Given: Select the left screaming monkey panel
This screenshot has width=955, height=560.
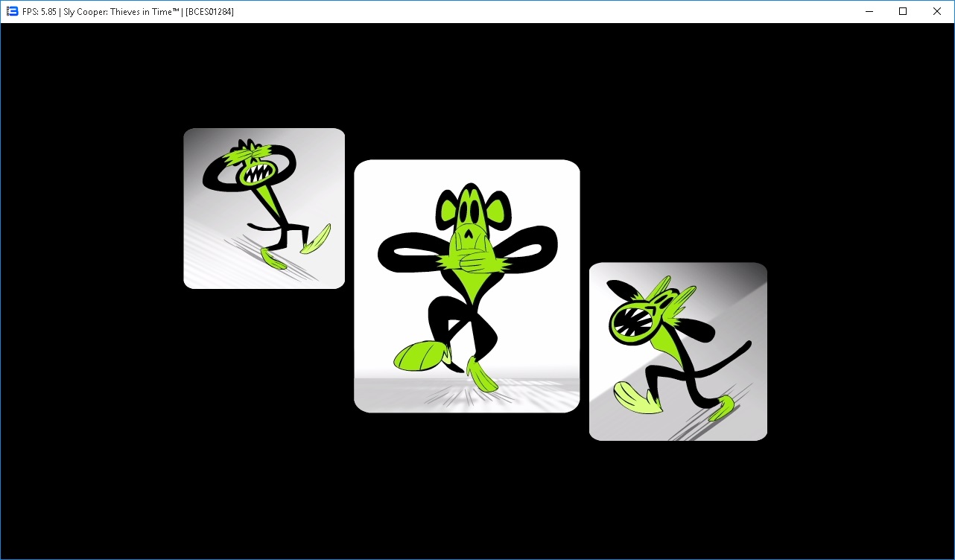Looking at the screenshot, I should [x=264, y=209].
